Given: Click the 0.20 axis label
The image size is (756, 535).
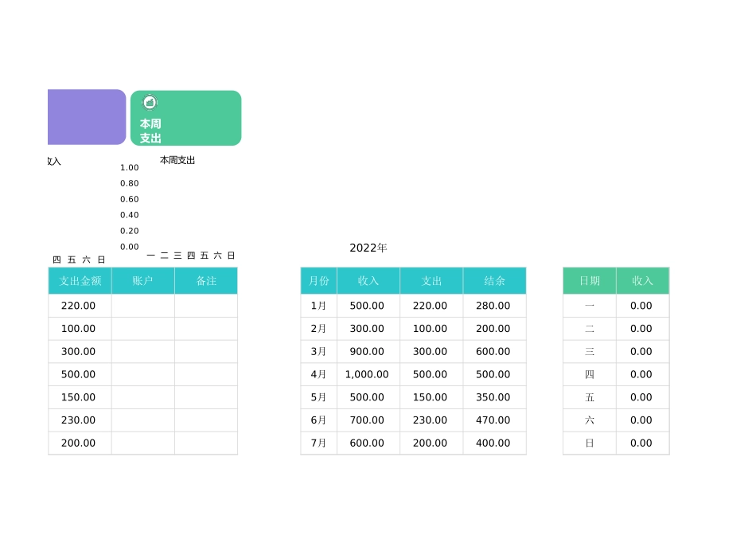Looking at the screenshot, I should 129,231.
